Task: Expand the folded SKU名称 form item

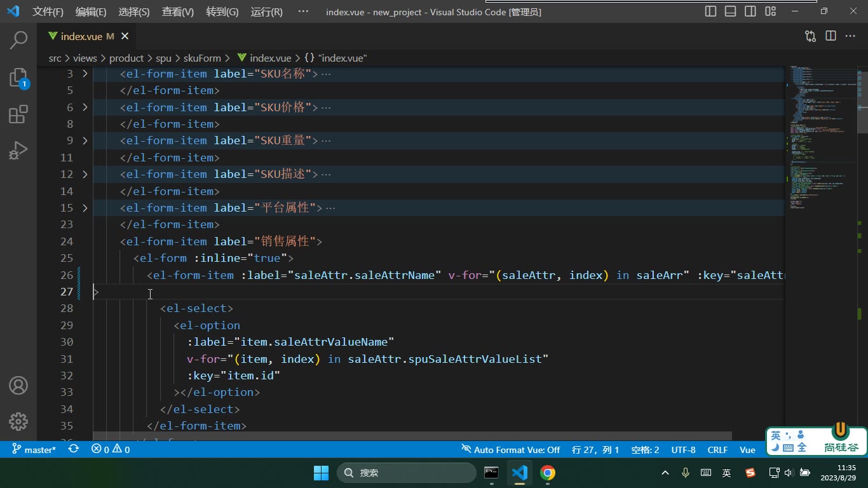Action: 85,74
